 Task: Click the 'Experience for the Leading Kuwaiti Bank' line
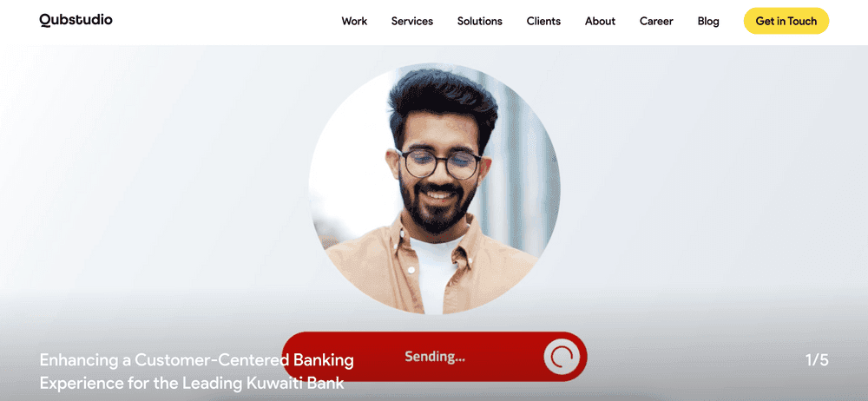192,384
